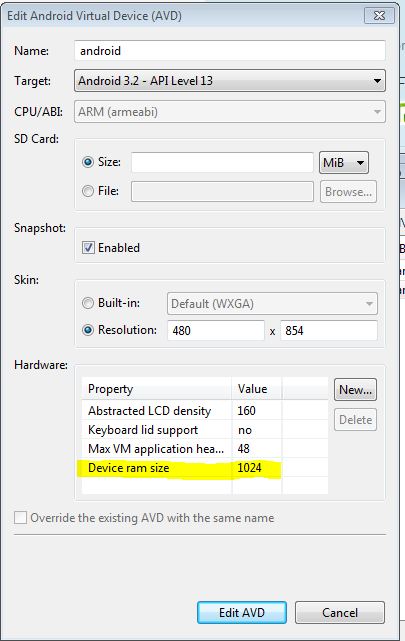The image size is (405, 641).
Task: Open the Target API level dropdown
Action: (230, 81)
